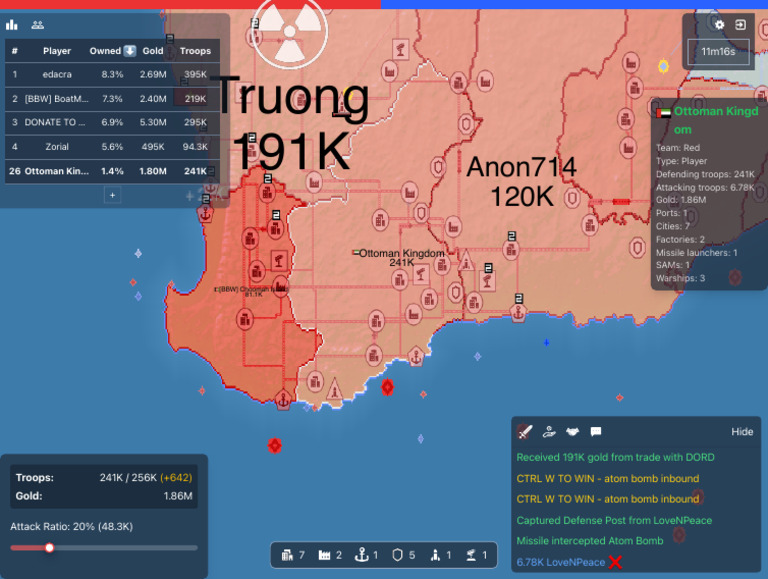The image size is (768, 579).
Task: Select the missile silo icon in unit bar
Action: click(435, 555)
